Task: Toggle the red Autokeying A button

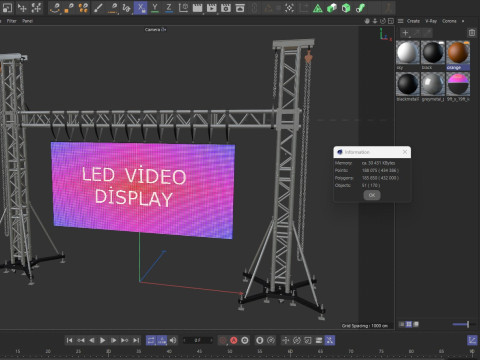Action: (x=234, y=340)
